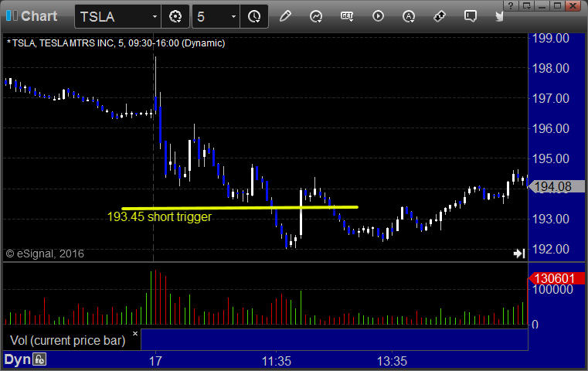Toggle the Dyn lock icon
Viewport: 588px width, 371px height.
pyautogui.click(x=39, y=359)
